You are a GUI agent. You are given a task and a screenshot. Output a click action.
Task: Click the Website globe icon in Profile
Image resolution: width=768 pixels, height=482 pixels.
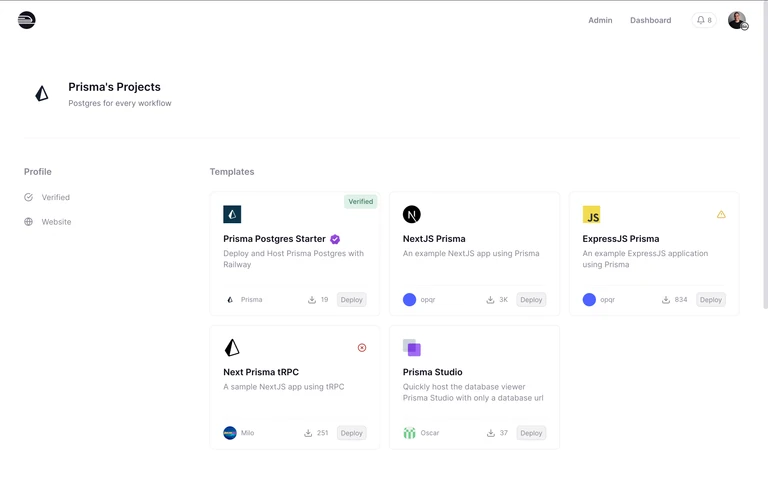(x=28, y=221)
